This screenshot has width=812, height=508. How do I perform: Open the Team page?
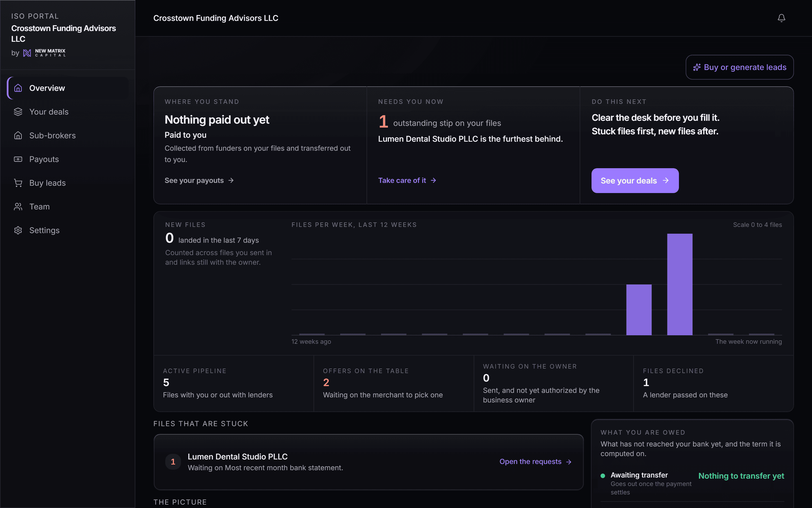[68, 207]
